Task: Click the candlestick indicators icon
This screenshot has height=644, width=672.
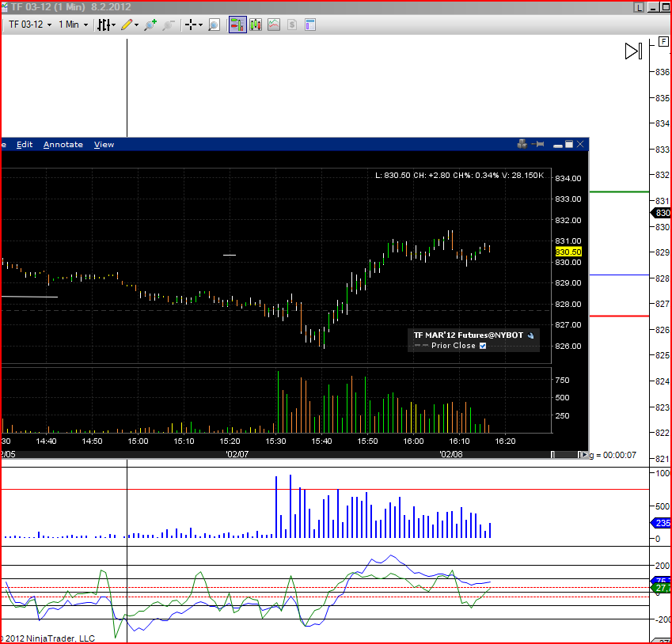Action: (256, 25)
